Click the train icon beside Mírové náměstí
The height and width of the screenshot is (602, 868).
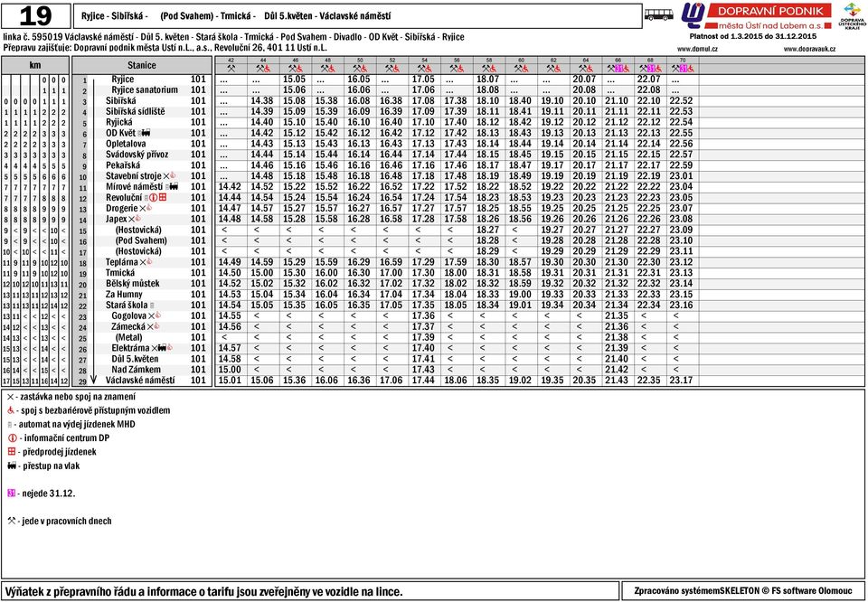pos(174,187)
